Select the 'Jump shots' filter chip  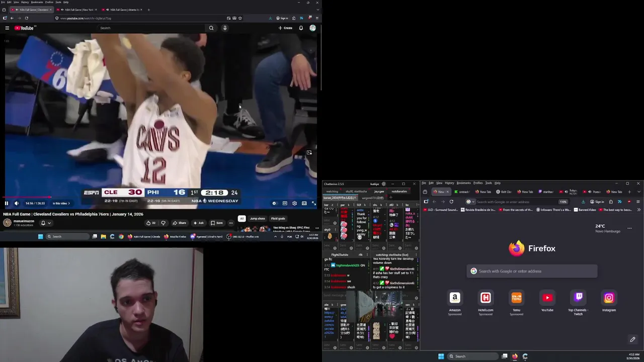(x=257, y=218)
